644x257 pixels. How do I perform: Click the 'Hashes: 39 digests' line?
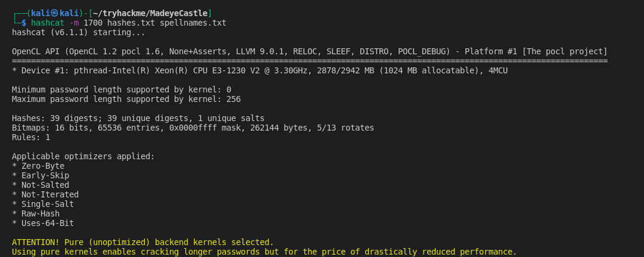tap(138, 118)
